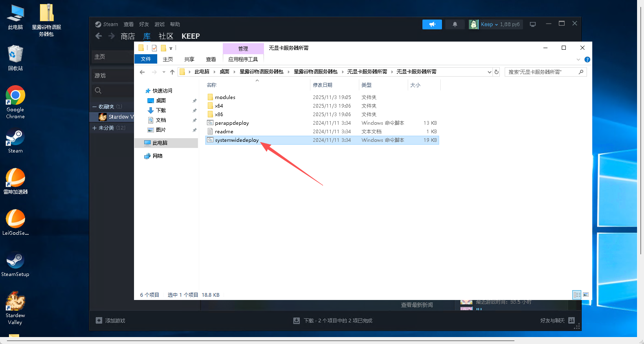Open the 查看 ribbon tab in Explorer
This screenshot has height=344, width=644.
(211, 60)
